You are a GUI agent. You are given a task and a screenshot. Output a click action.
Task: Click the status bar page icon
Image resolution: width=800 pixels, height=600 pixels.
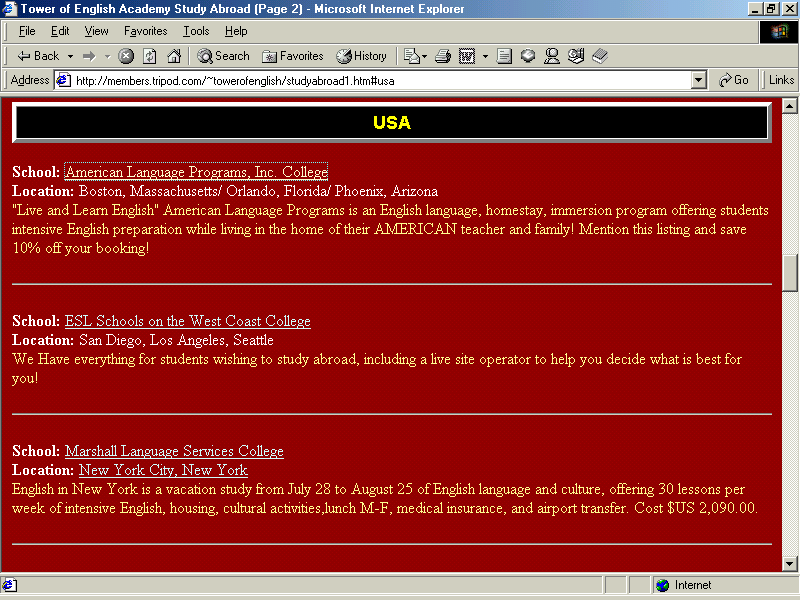click(x=10, y=585)
